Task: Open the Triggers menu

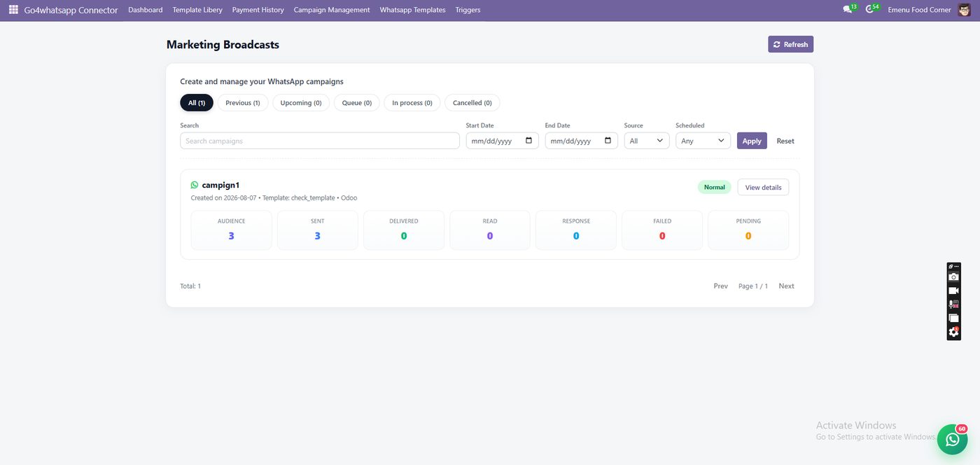Action: click(468, 10)
